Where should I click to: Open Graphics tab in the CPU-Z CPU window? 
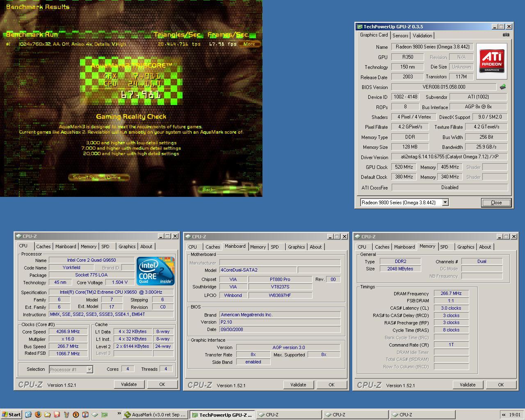127,247
